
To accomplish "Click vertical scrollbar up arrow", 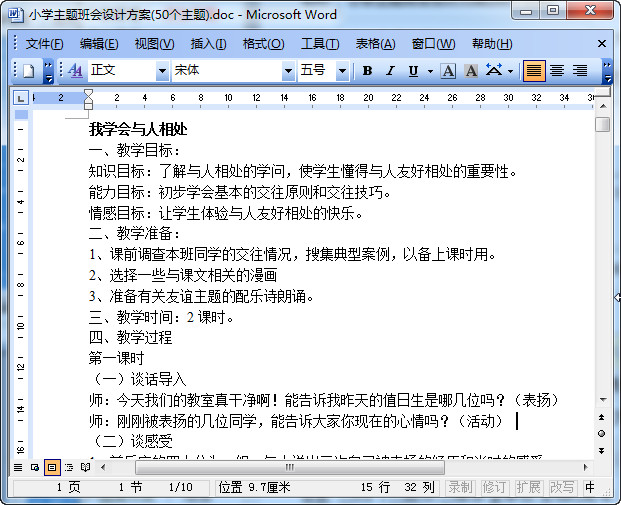I will point(602,106).
